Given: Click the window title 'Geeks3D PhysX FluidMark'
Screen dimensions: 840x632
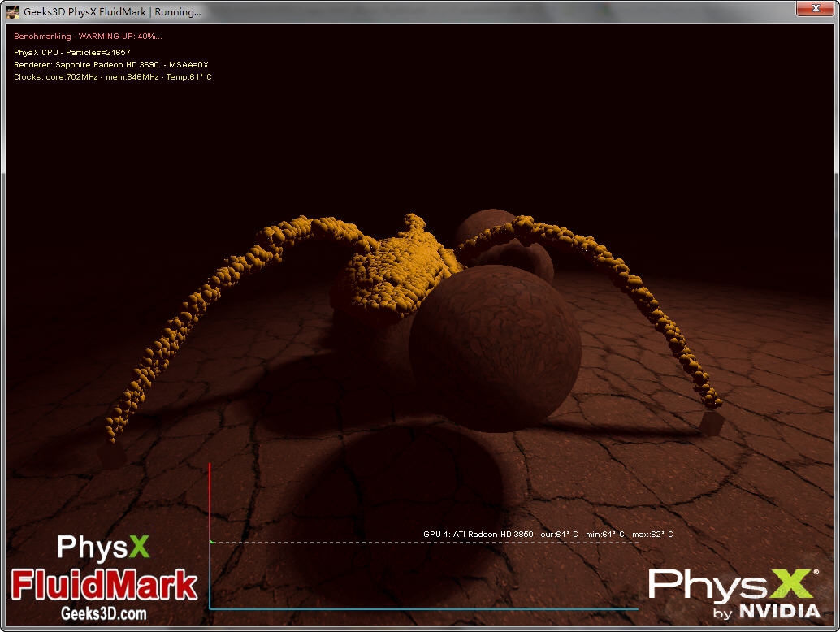Looking at the screenshot, I should coord(112,12).
